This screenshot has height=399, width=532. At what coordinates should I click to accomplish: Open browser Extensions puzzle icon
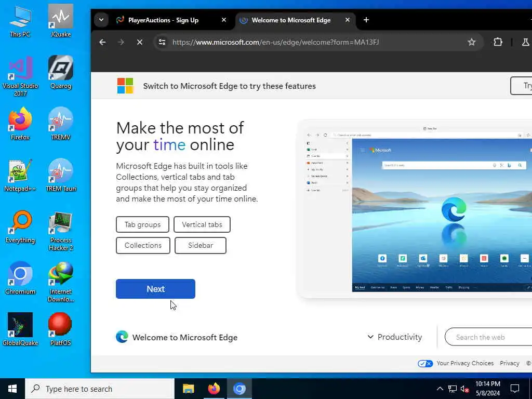tap(498, 42)
